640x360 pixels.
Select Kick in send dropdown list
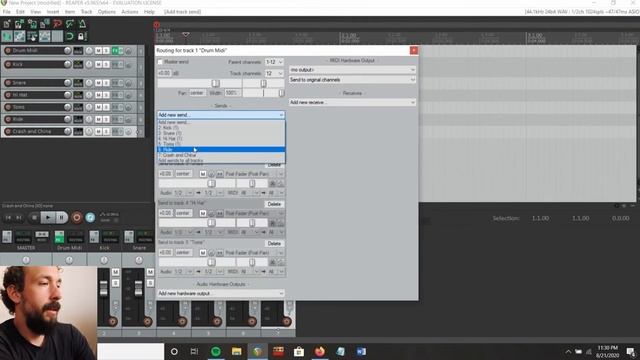pyautogui.click(x=221, y=128)
